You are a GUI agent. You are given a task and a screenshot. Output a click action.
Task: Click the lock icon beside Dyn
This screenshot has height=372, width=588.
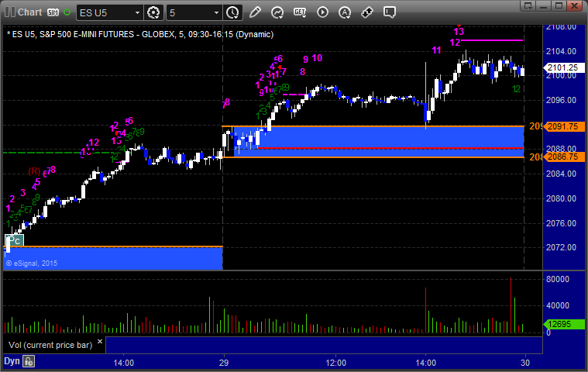29,361
